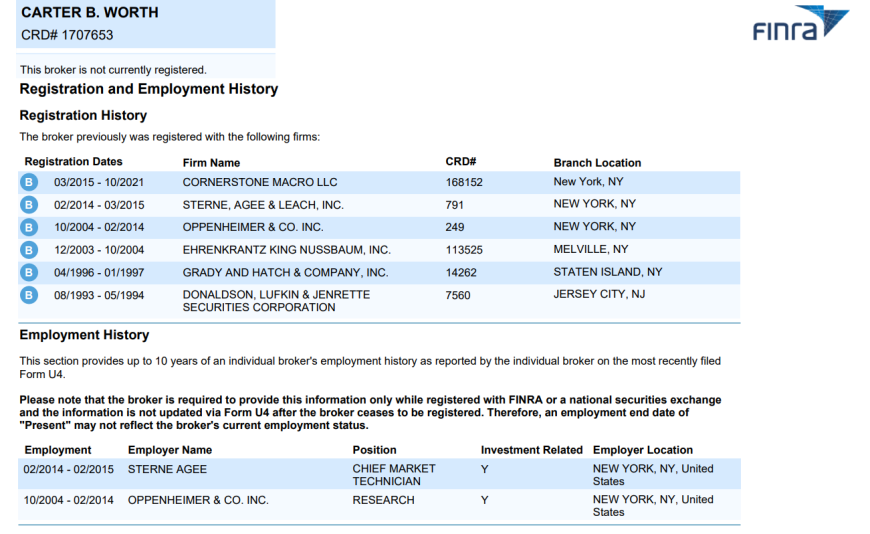
Task: Click the B icon beside Cornerstone Macro LLC
Action: point(29,182)
